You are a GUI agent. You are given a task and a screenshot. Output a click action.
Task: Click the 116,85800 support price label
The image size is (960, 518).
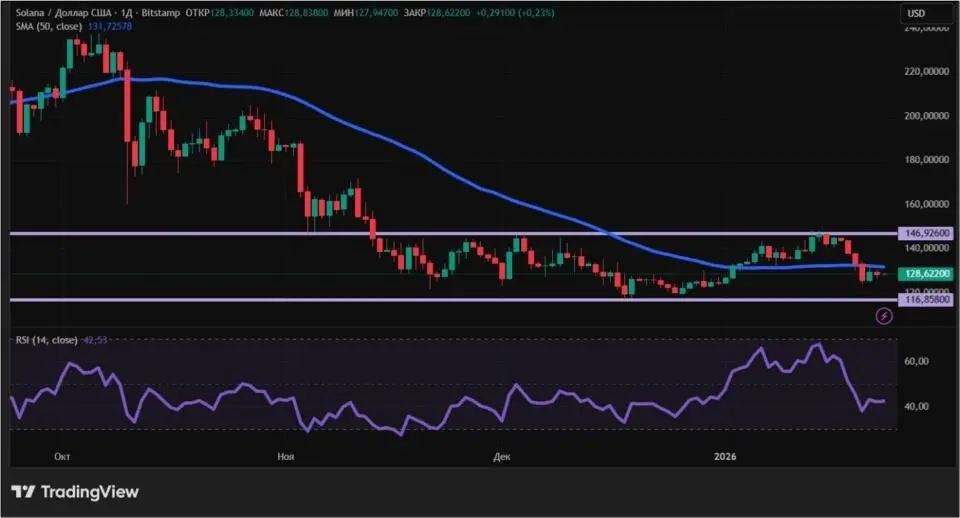(x=927, y=299)
